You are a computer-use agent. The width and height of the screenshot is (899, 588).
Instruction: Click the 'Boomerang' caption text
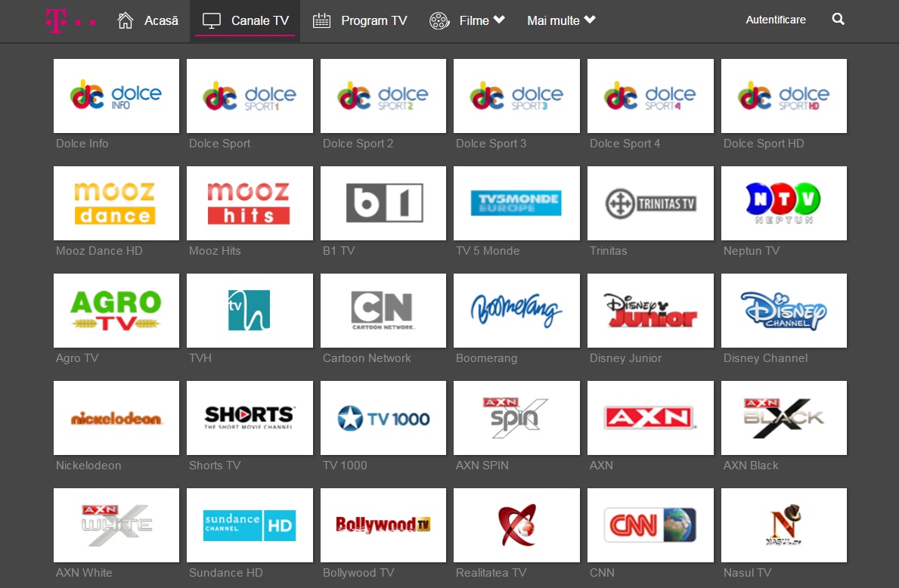pyautogui.click(x=486, y=358)
